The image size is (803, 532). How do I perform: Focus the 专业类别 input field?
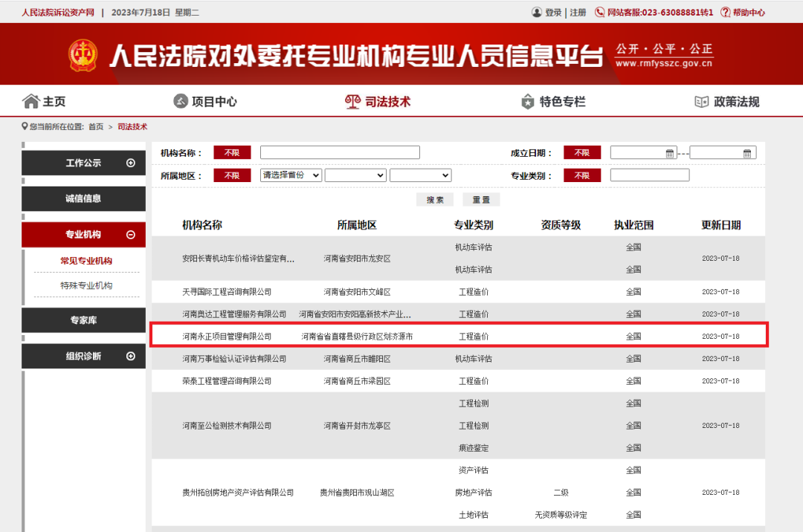650,175
